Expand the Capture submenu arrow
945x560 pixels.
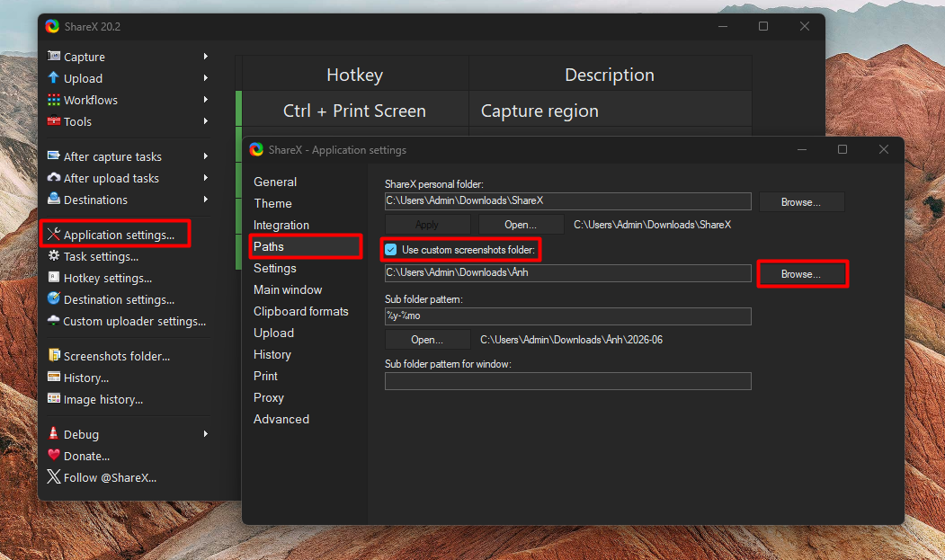206,56
